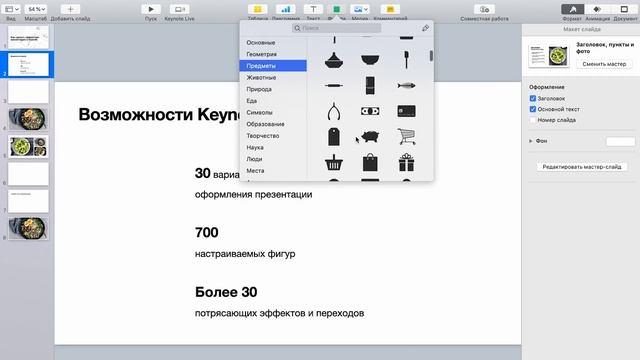Open the View (Вид) dropdown
The width and height of the screenshot is (640, 360).
coord(11,9)
